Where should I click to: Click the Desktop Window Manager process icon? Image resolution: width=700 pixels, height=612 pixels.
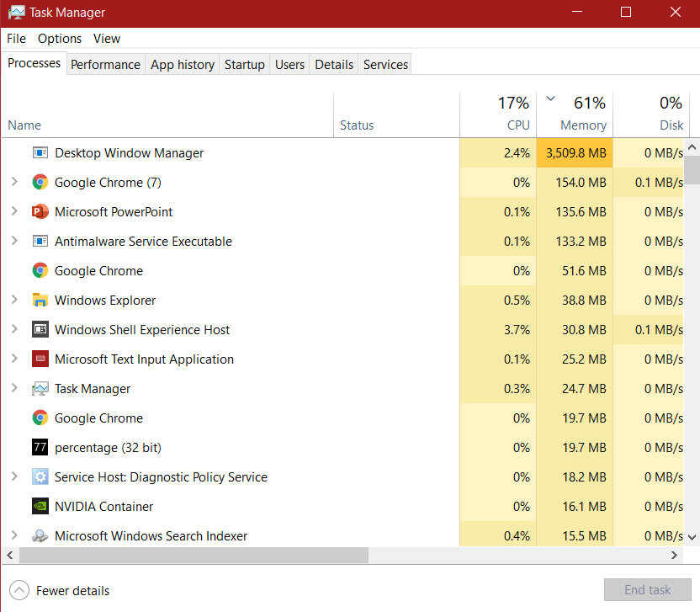pyautogui.click(x=40, y=152)
